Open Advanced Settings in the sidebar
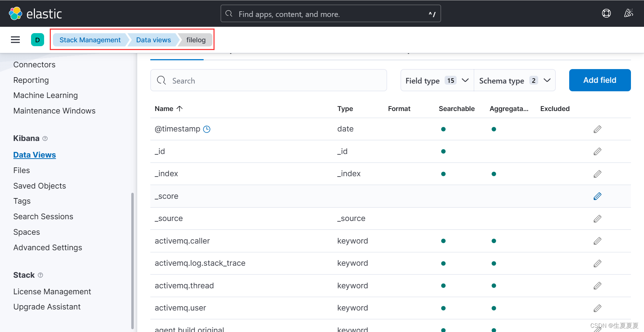Screen dimensions: 644x332 point(48,248)
